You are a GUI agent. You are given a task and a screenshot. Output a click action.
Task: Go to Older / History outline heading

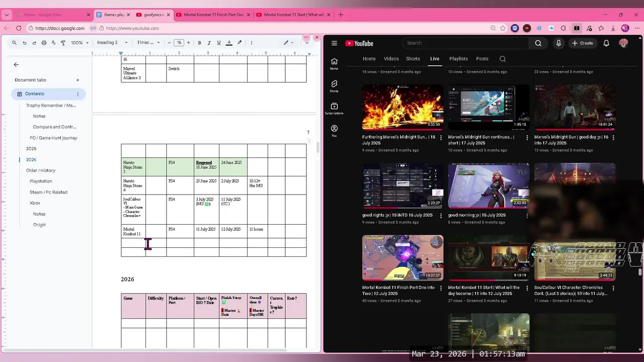(x=41, y=170)
